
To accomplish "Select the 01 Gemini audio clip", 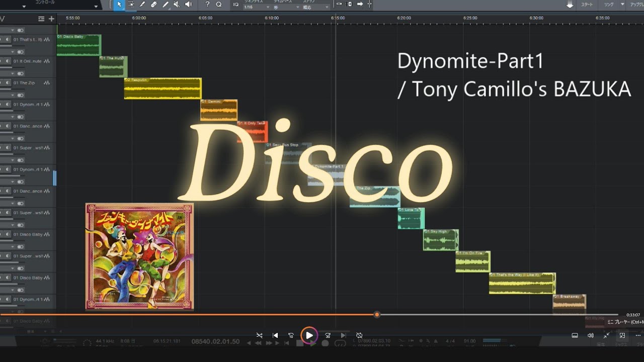I will tap(219, 110).
